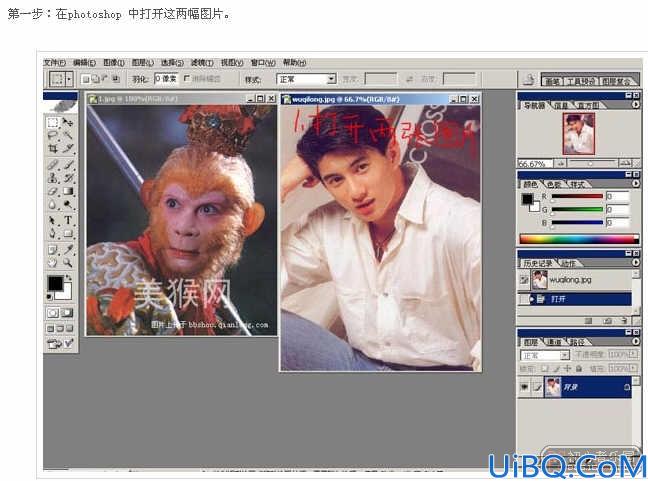The width and height of the screenshot is (648, 481).
Task: Select the Dodge tool
Action: click(67, 204)
